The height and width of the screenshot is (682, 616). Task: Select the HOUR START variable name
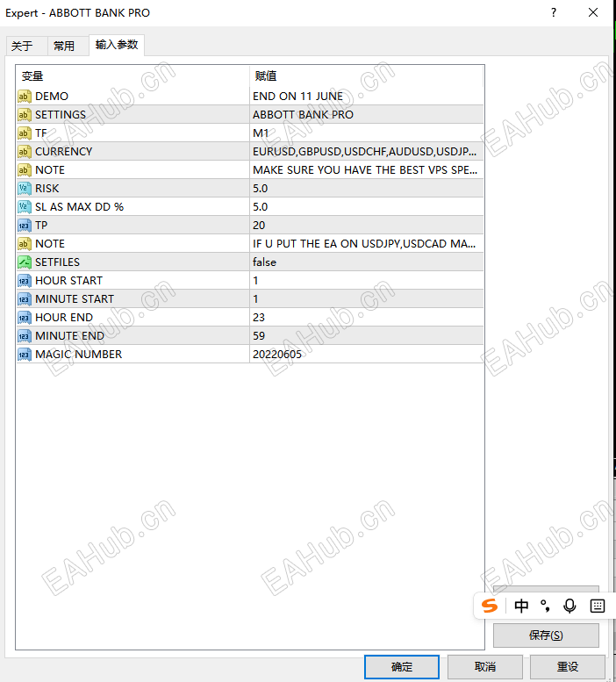point(68,281)
